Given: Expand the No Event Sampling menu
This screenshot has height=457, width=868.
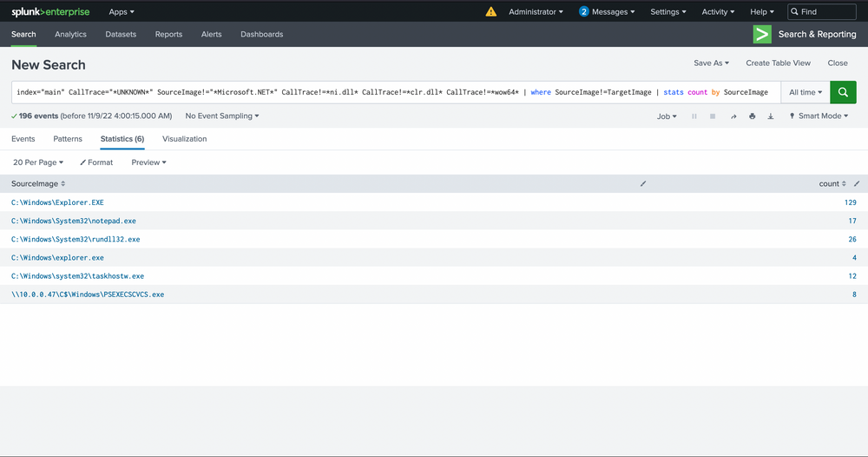Looking at the screenshot, I should pyautogui.click(x=222, y=116).
